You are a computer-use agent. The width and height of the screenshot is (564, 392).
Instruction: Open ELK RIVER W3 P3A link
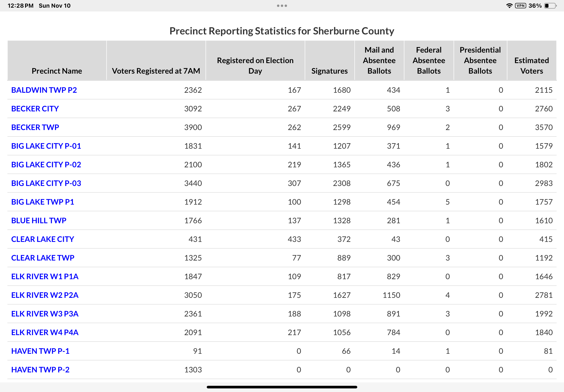(45, 314)
